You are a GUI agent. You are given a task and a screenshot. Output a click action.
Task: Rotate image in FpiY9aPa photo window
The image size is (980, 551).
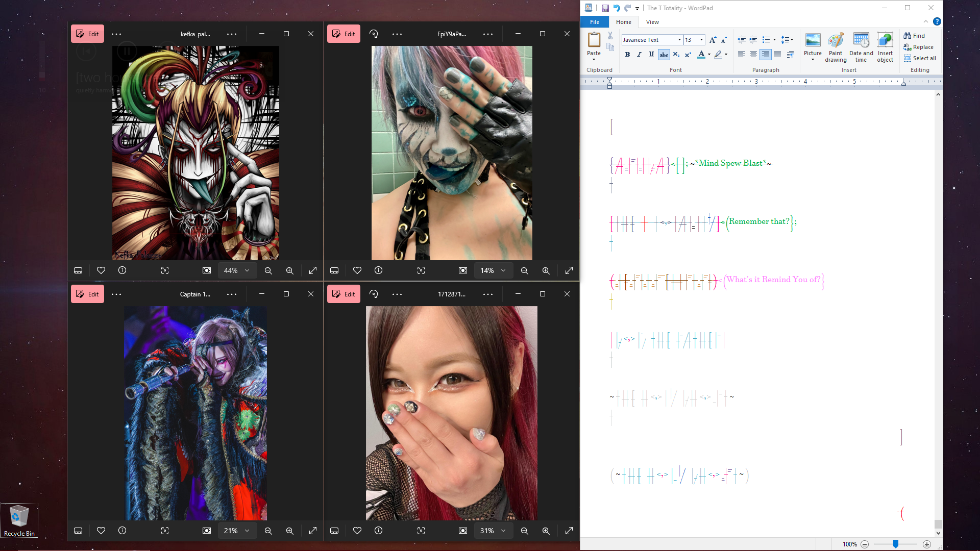[374, 34]
